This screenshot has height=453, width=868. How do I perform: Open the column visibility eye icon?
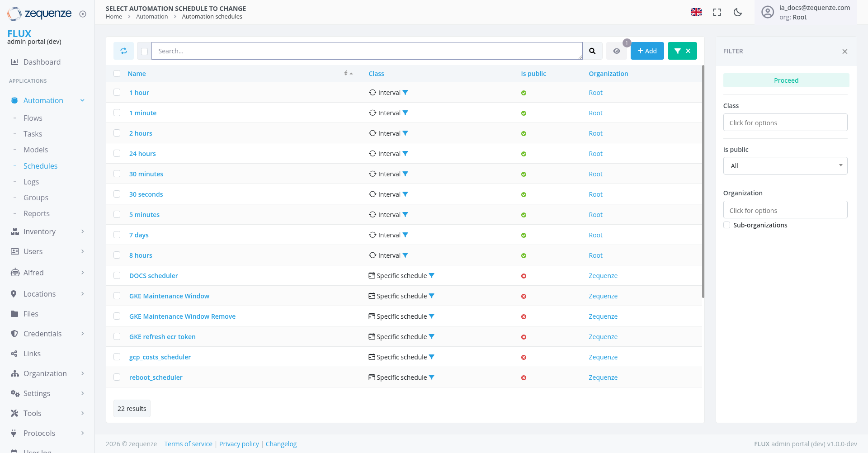(617, 51)
